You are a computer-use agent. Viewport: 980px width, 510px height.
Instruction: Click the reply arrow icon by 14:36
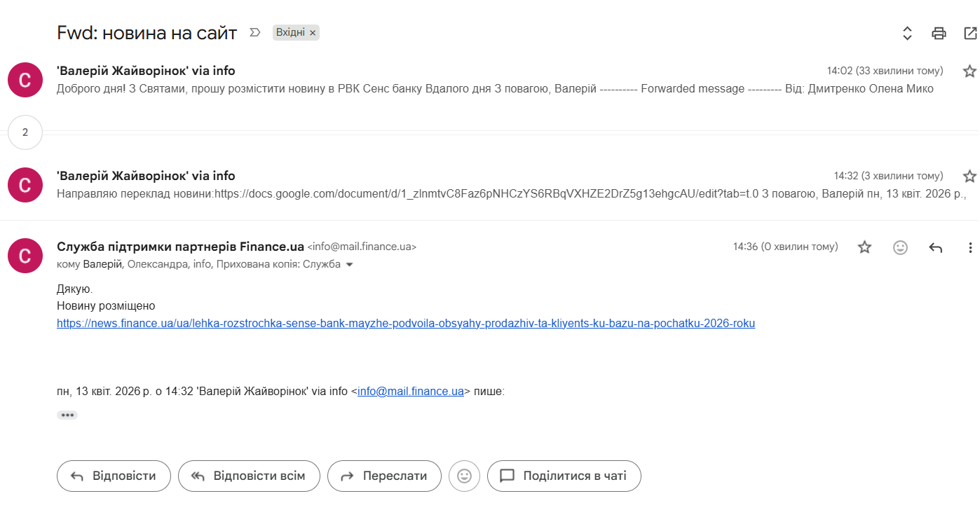point(936,247)
